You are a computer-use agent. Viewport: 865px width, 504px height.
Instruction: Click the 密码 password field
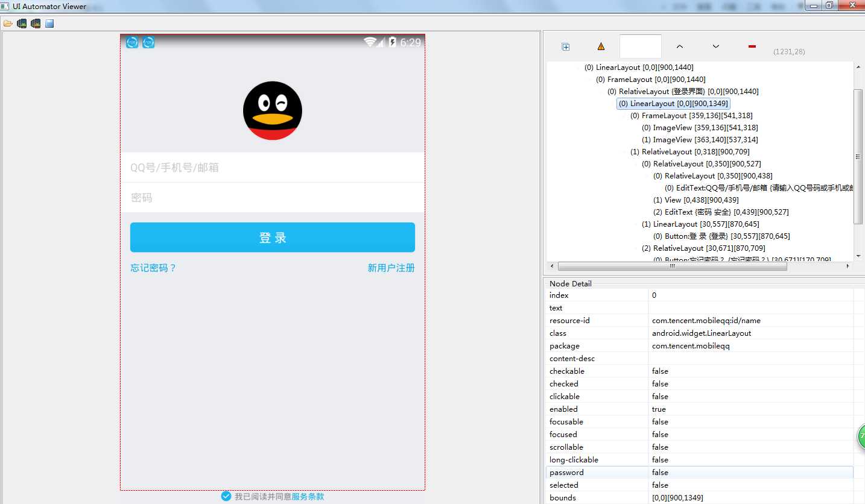(x=273, y=198)
